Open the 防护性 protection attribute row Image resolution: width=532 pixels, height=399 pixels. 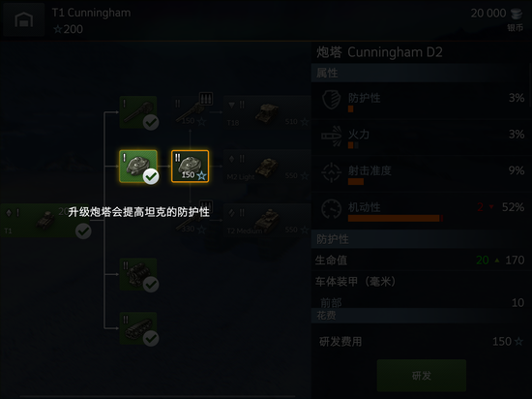420,101
